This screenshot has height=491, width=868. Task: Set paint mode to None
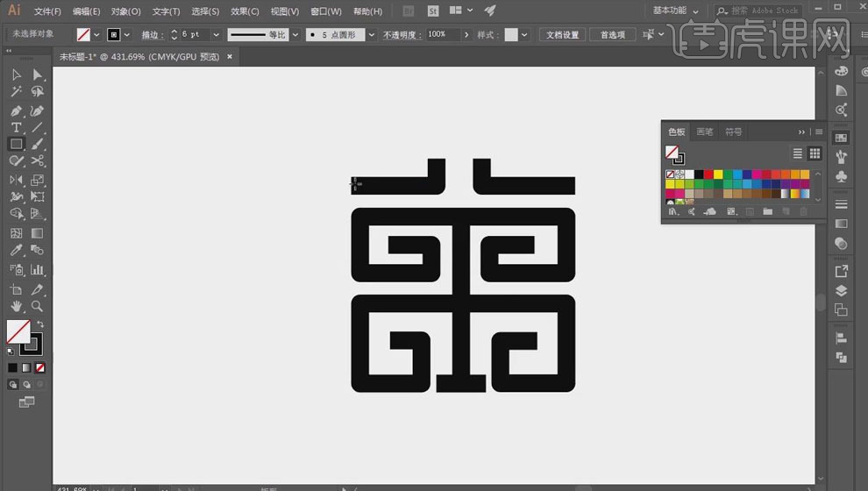point(39,367)
